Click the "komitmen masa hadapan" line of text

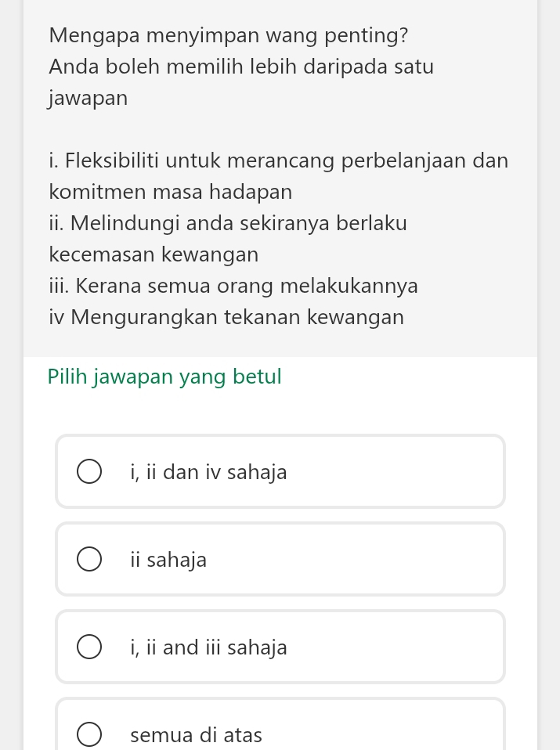pos(170,192)
